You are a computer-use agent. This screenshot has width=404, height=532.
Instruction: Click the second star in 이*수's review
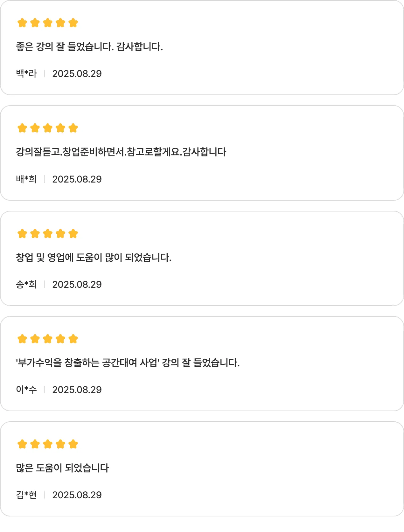tap(35, 339)
